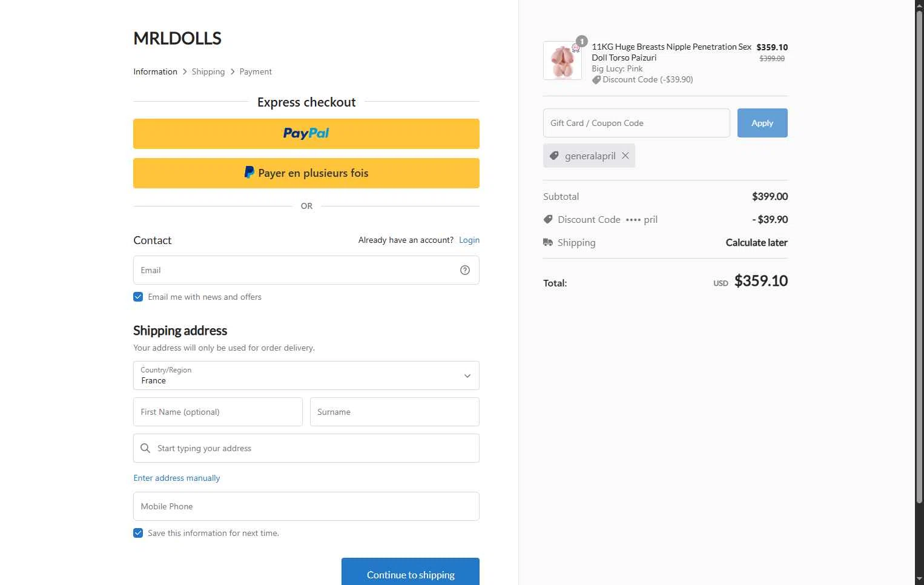Viewport: 924px width, 585px height.
Task: Click the shipping truck icon
Action: click(x=548, y=242)
